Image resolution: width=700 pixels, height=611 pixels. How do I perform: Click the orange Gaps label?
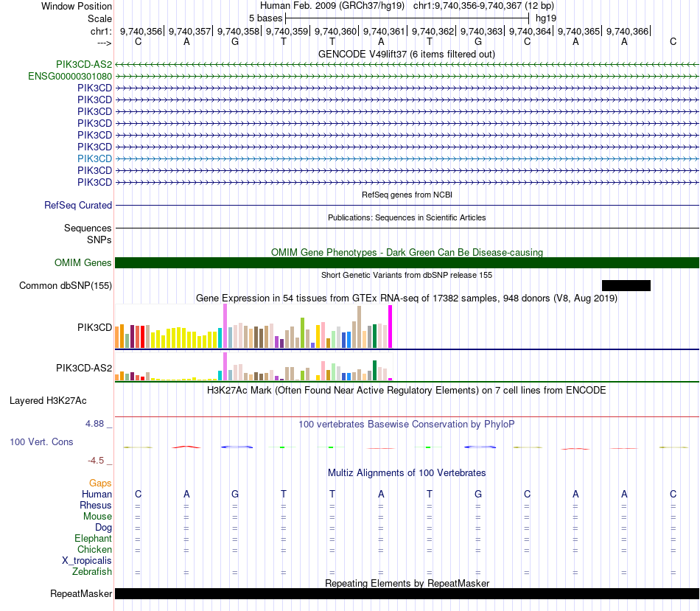[x=100, y=483]
